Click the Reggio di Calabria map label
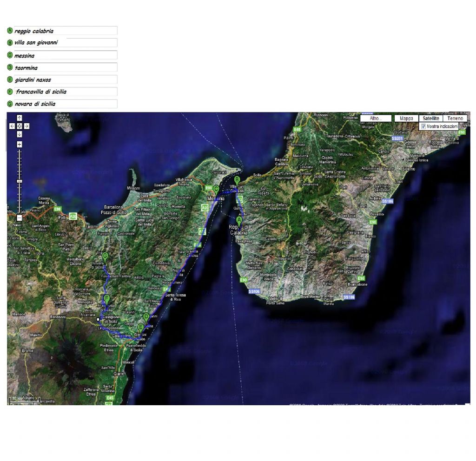The image size is (476, 461). pyautogui.click(x=238, y=230)
